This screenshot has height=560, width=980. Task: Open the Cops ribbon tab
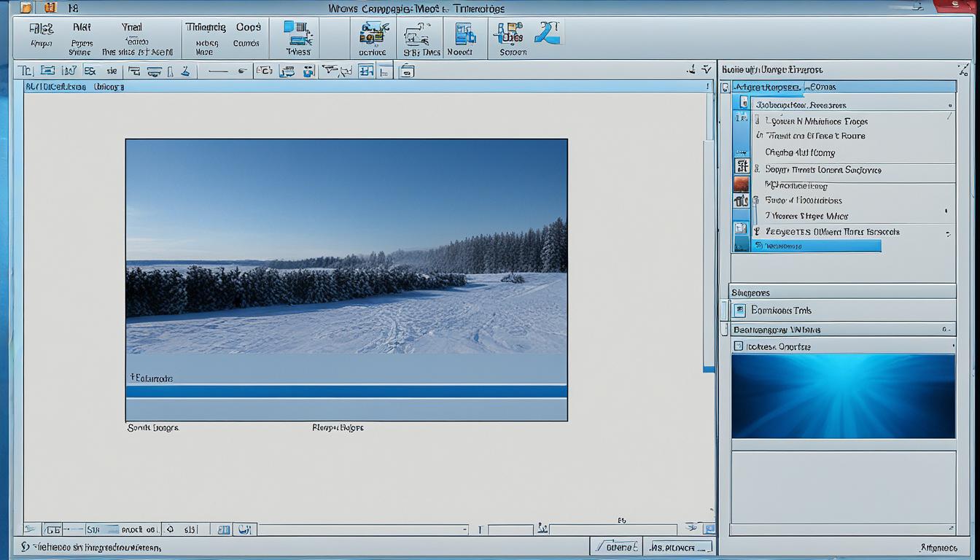pyautogui.click(x=248, y=27)
